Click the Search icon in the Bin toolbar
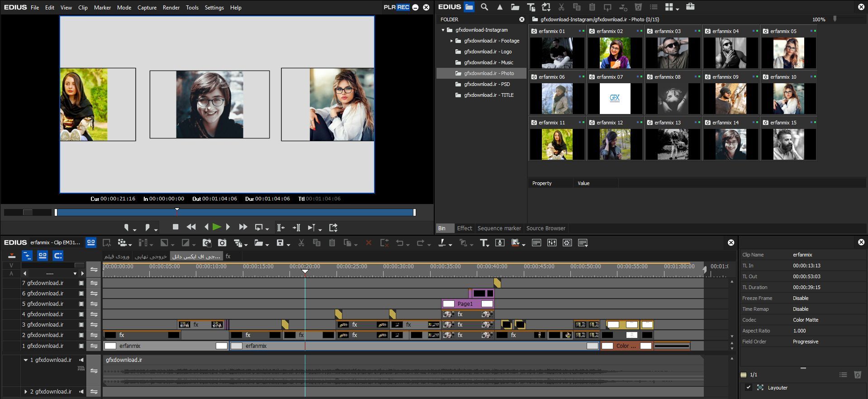 (x=484, y=7)
